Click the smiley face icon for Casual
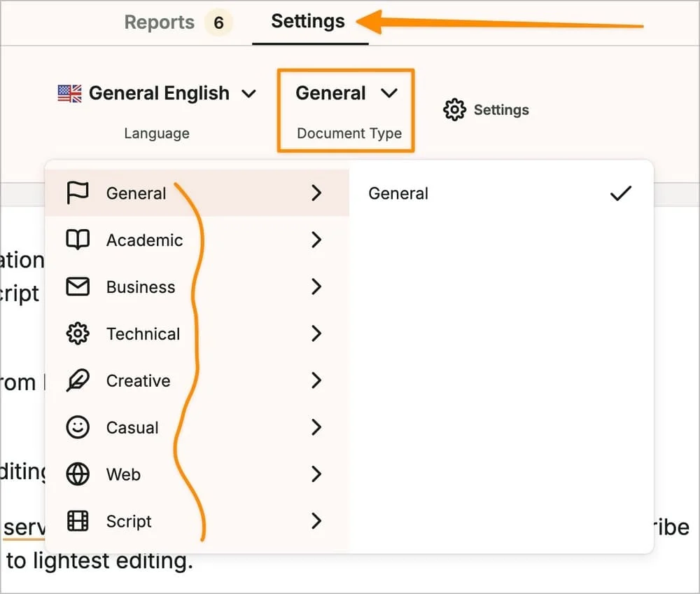This screenshot has width=700, height=594. (77, 427)
